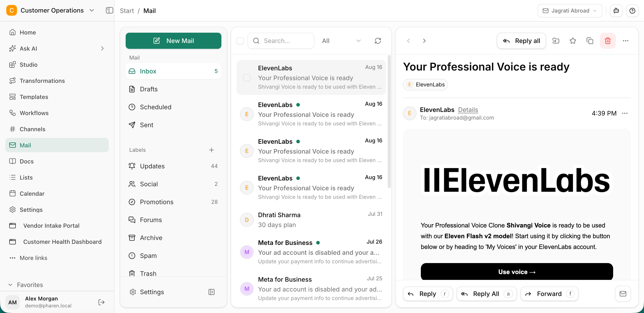Open the Sent folder
Image resolution: width=644 pixels, height=313 pixels.
coord(173,125)
